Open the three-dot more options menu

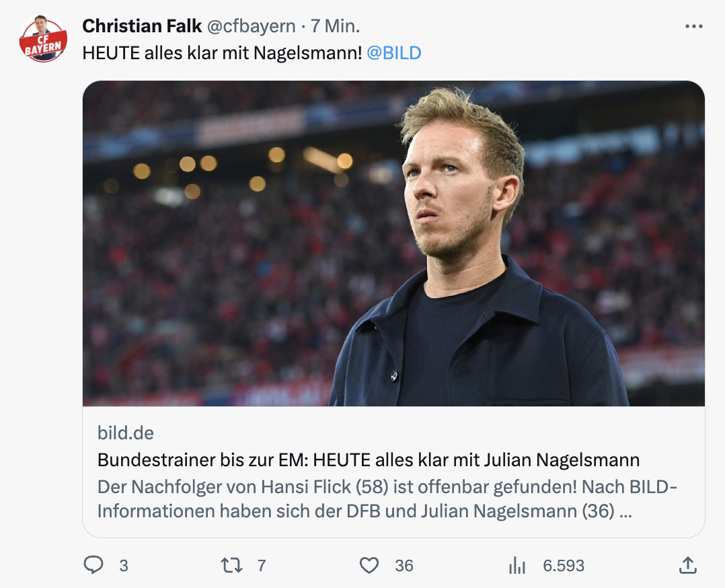[693, 26]
